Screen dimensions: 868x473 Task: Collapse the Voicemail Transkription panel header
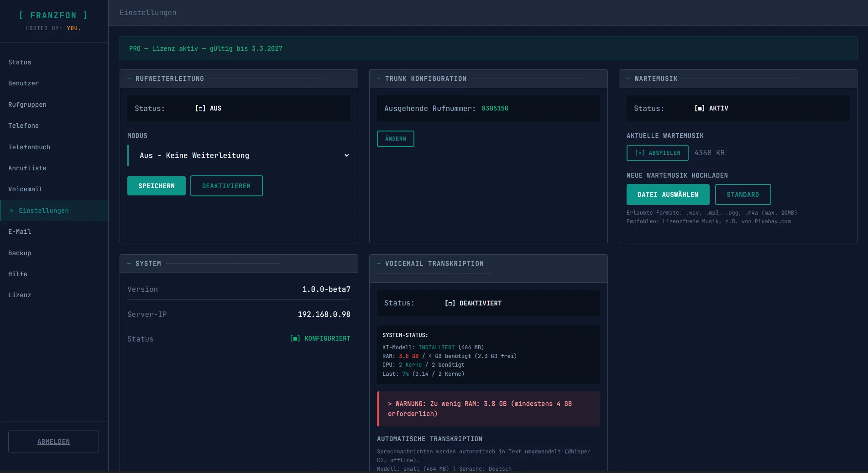pyautogui.click(x=434, y=264)
